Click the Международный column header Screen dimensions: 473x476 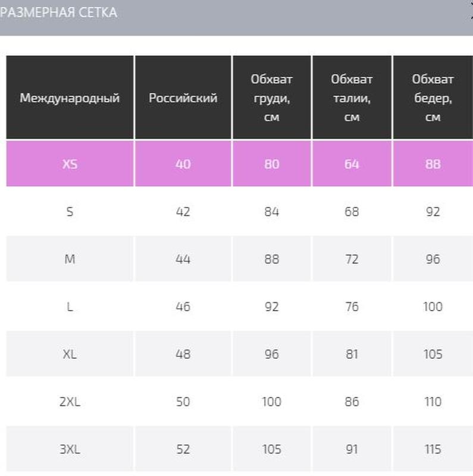pos(70,98)
